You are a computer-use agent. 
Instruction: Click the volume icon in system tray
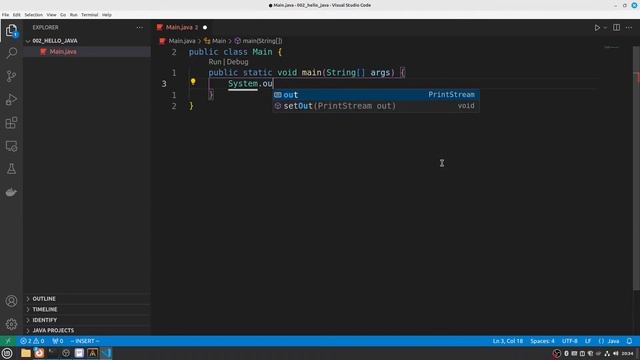point(616,353)
